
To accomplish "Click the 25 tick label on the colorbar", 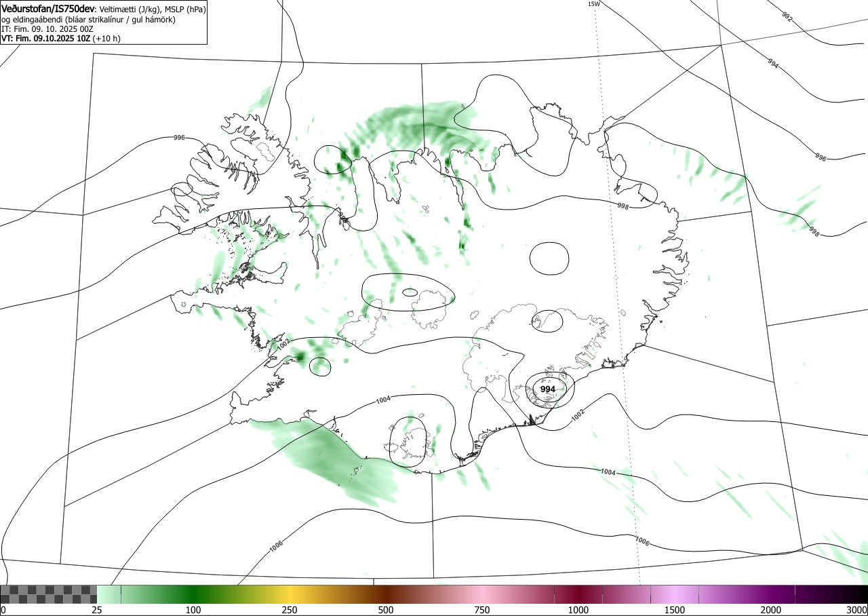I will [97, 610].
